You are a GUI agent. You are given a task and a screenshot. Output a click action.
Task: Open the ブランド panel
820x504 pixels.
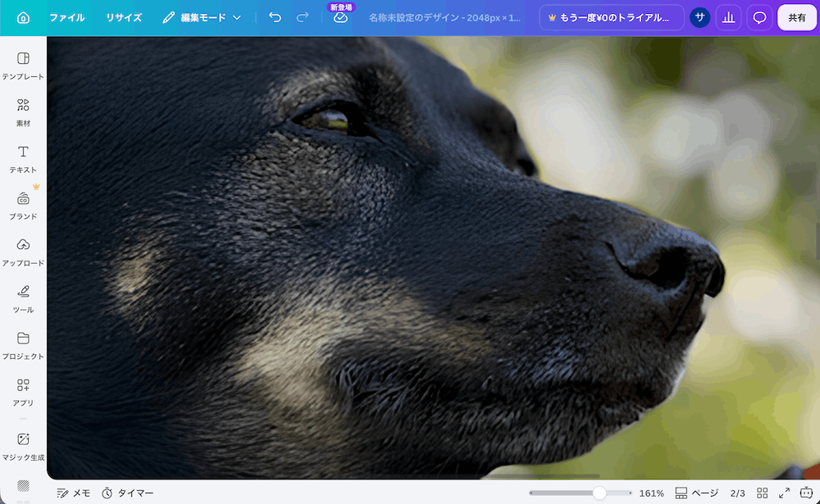(23, 206)
